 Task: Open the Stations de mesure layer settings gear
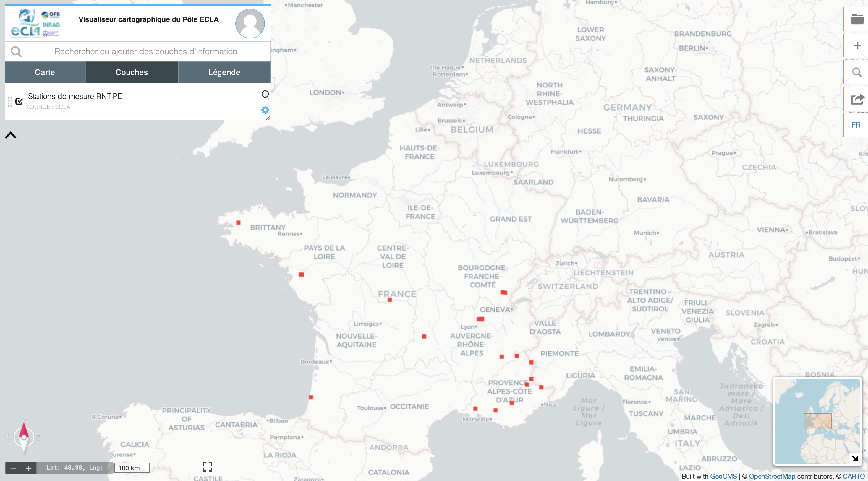pyautogui.click(x=265, y=110)
